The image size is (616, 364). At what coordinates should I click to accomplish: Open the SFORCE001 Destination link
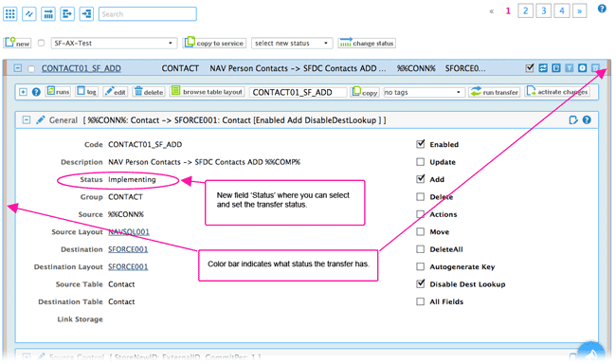click(x=128, y=249)
